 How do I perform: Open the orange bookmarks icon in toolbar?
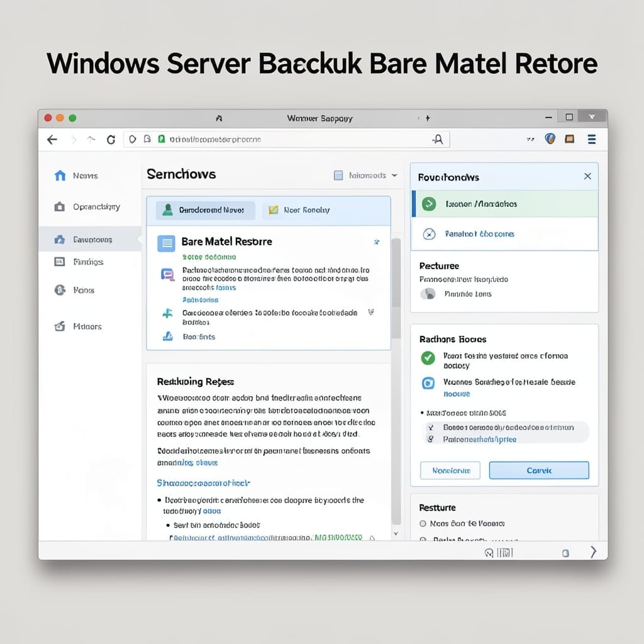(569, 139)
